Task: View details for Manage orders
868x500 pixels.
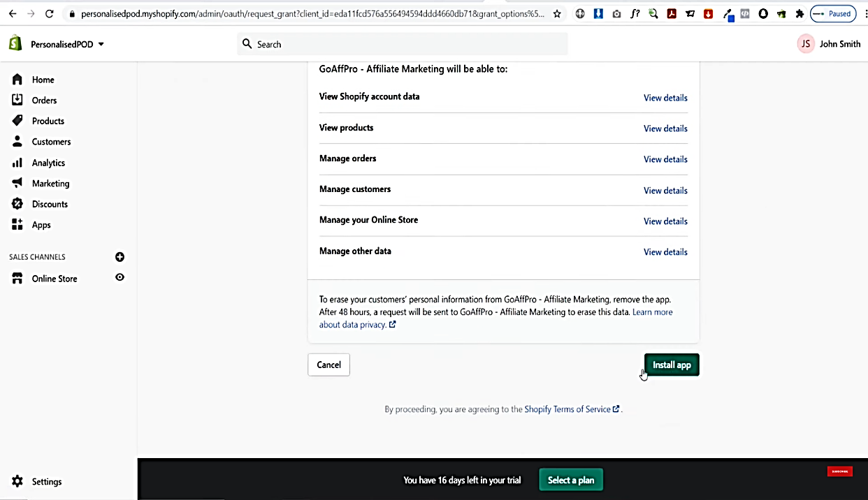Action: (x=665, y=159)
